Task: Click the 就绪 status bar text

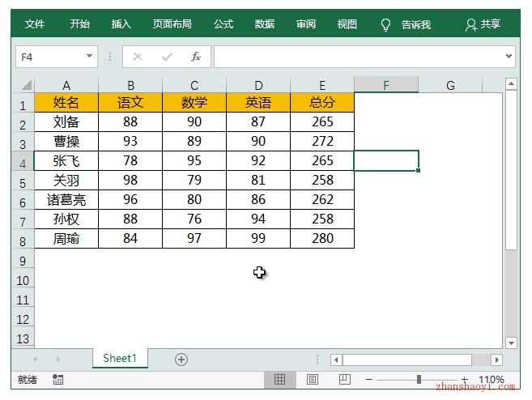Action: (x=28, y=379)
